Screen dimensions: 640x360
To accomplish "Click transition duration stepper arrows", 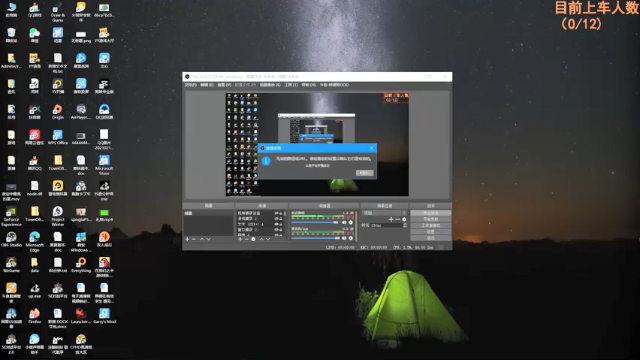I will pyautogui.click(x=405, y=225).
